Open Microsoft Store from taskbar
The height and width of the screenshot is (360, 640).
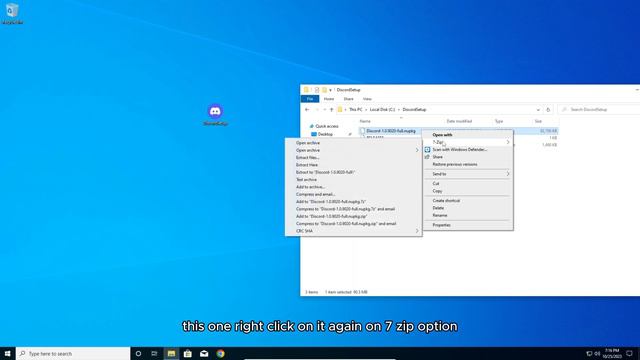pyautogui.click(x=188, y=353)
